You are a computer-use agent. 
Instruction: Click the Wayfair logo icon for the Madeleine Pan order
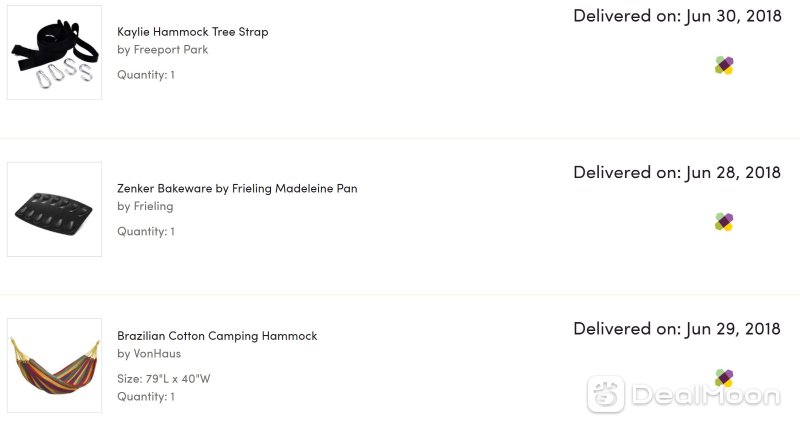pyautogui.click(x=724, y=222)
